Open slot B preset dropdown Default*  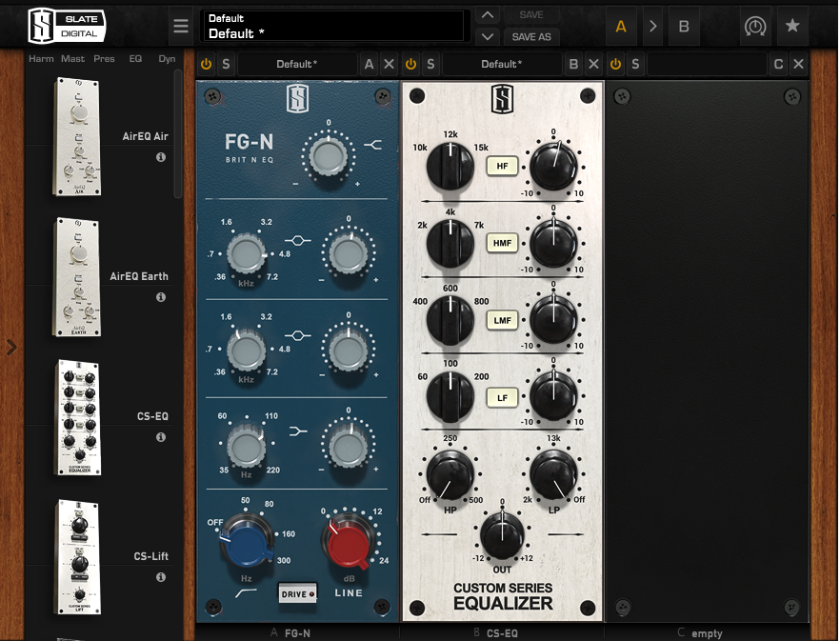[501, 65]
